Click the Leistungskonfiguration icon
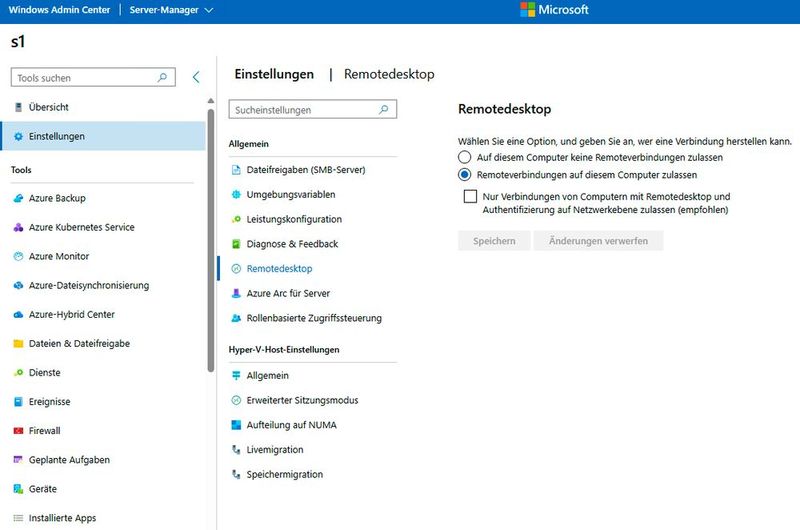 point(236,219)
